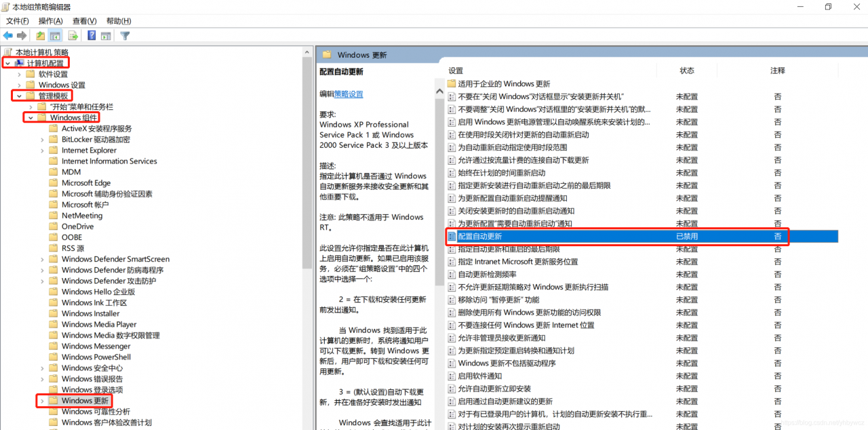Viewport: 868px width, 430px height.
Task: Click the folder icon in the Windows 更新 header
Action: coord(327,55)
